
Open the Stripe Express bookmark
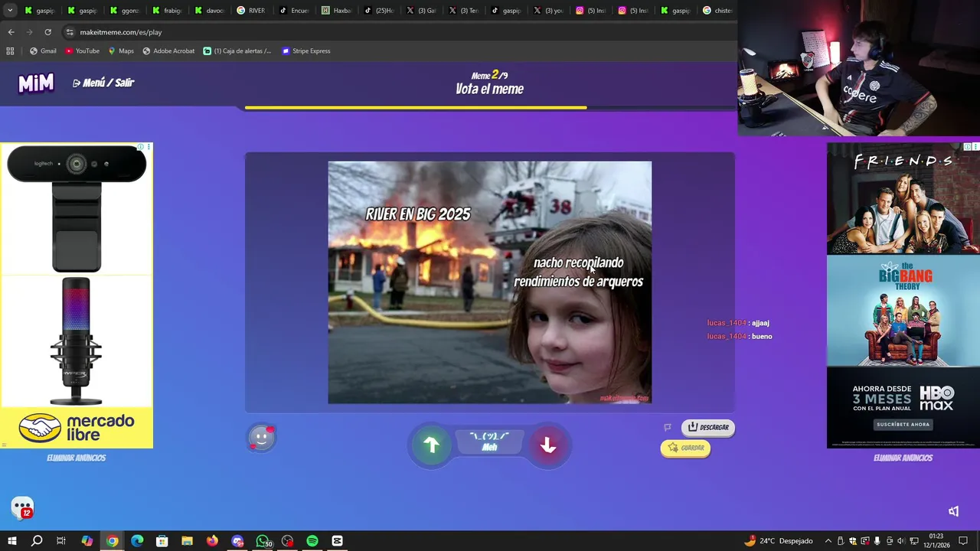306,51
